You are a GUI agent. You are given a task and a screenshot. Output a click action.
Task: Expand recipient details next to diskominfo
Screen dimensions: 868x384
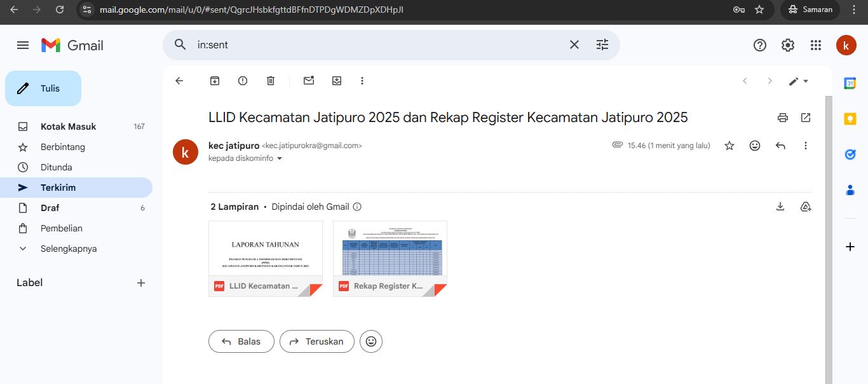click(x=280, y=158)
